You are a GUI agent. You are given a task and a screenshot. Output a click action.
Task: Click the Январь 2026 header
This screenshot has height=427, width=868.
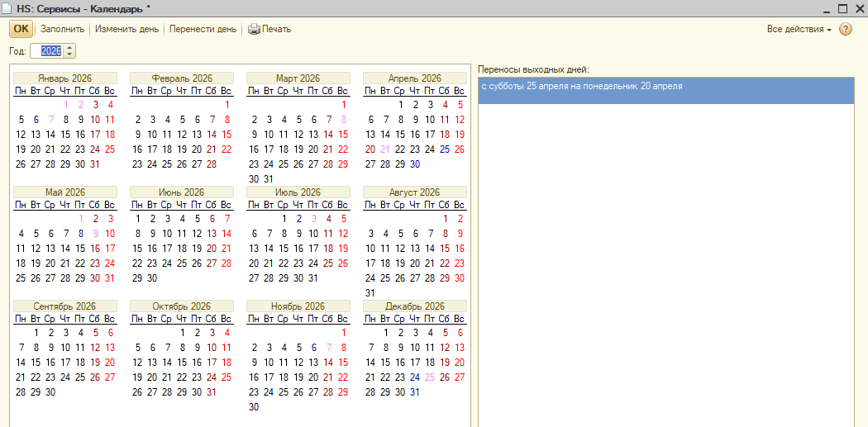[65, 78]
